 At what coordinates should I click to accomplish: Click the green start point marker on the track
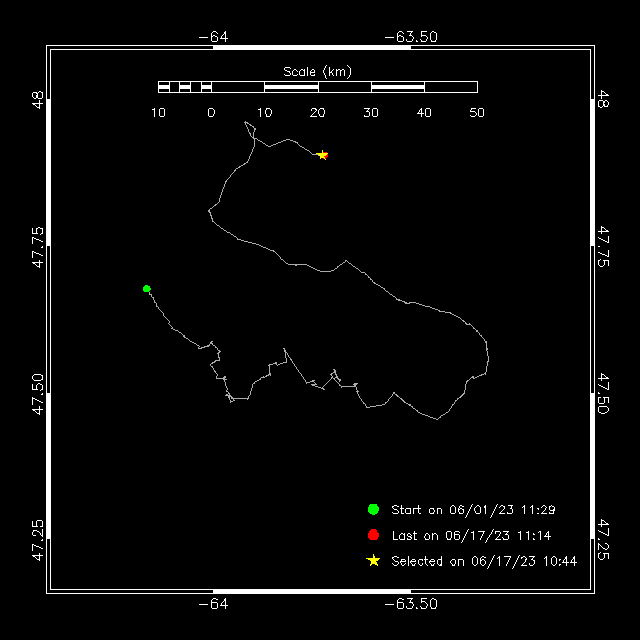click(x=147, y=289)
